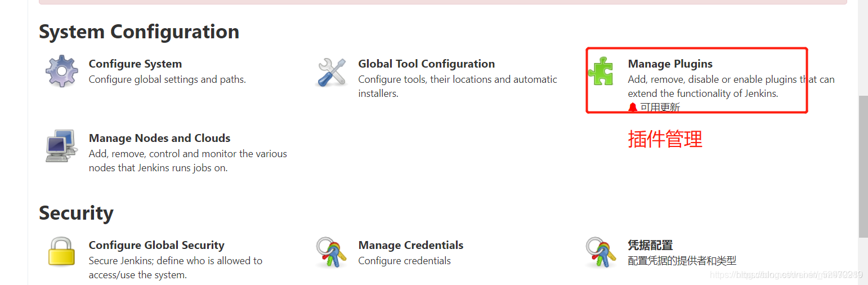
Task: Click the System Configuration section heading
Action: point(139,32)
